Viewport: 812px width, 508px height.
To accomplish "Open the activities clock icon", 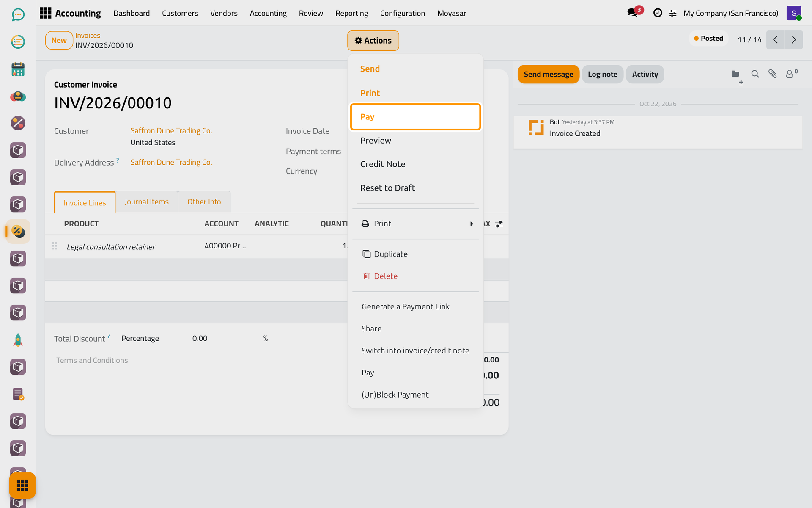I will tap(658, 13).
